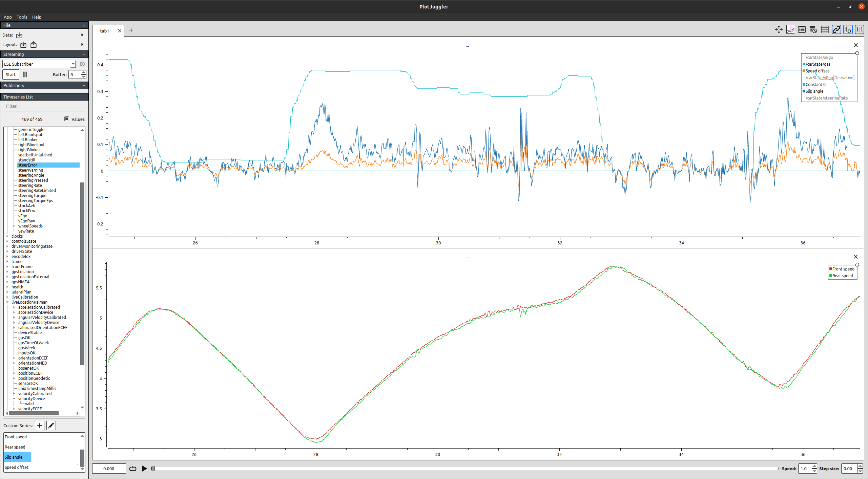Open the CurveTracker style icon in the toolbar

tap(790, 29)
